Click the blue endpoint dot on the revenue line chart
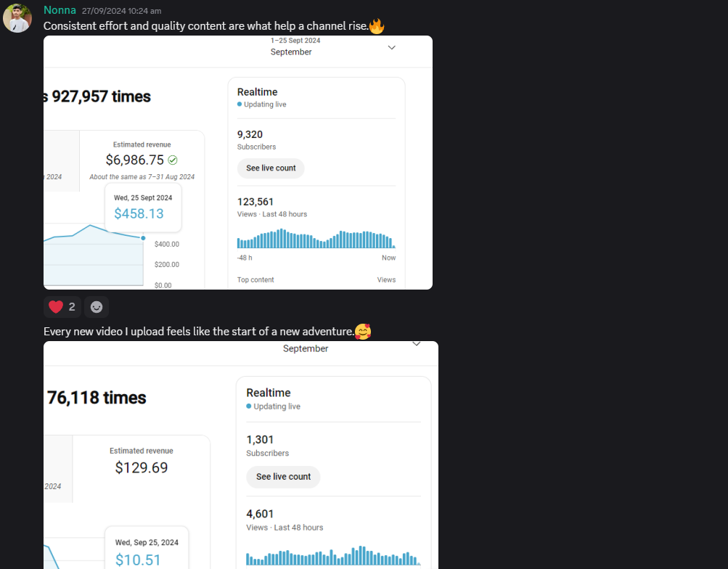The height and width of the screenshot is (569, 728). [143, 238]
